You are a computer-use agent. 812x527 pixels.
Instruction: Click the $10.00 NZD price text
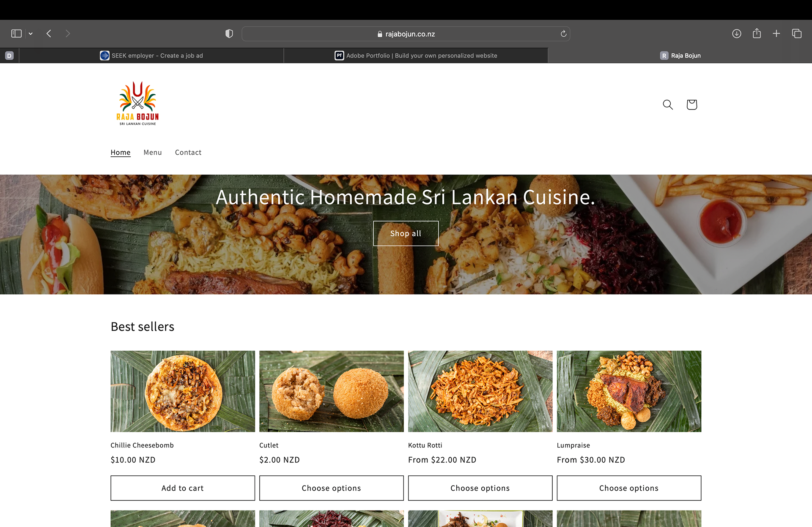133,460
